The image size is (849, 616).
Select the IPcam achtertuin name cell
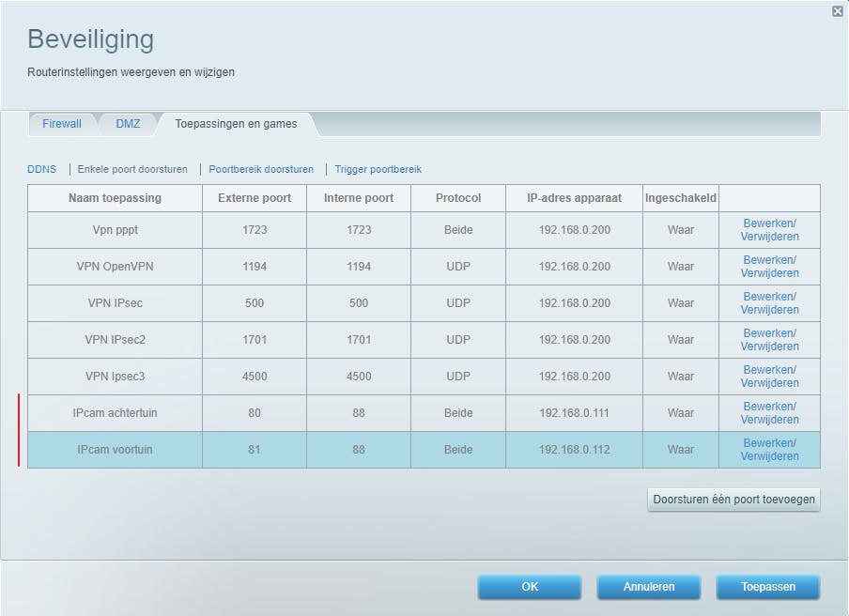115,413
